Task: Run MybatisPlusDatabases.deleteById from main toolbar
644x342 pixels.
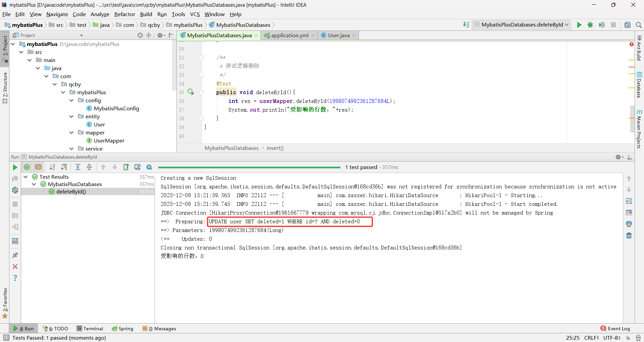Action: coord(579,25)
